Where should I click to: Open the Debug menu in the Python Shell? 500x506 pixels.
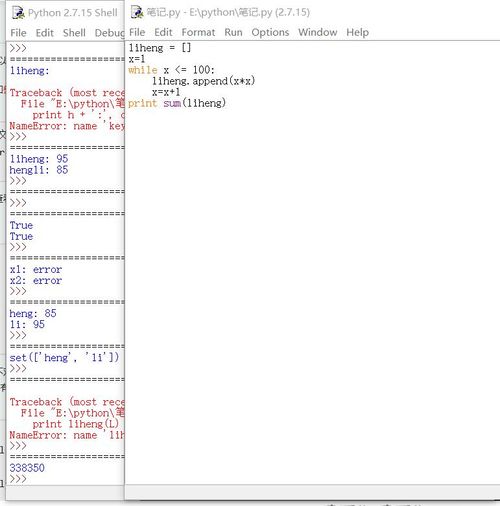[x=109, y=33]
